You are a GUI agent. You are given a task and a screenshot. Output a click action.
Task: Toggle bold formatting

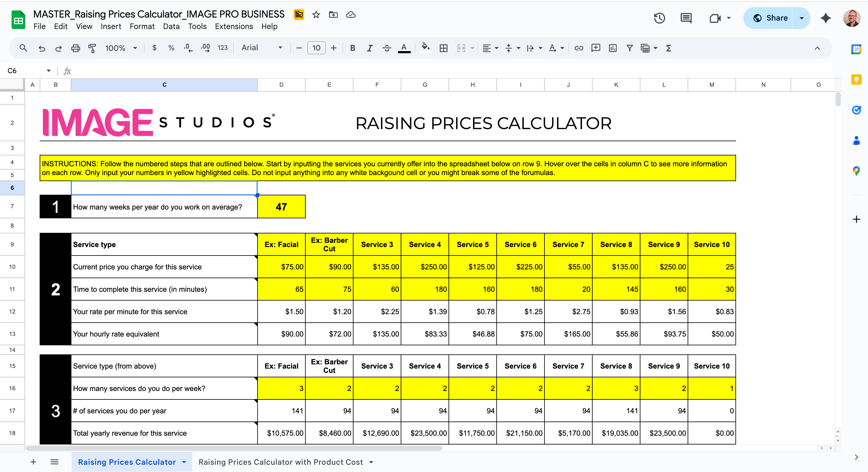point(353,48)
